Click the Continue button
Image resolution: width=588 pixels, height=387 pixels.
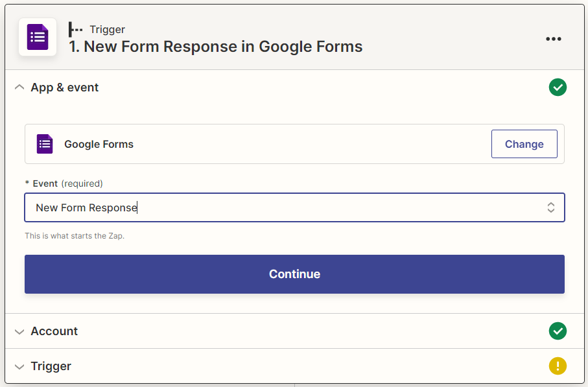[294, 274]
